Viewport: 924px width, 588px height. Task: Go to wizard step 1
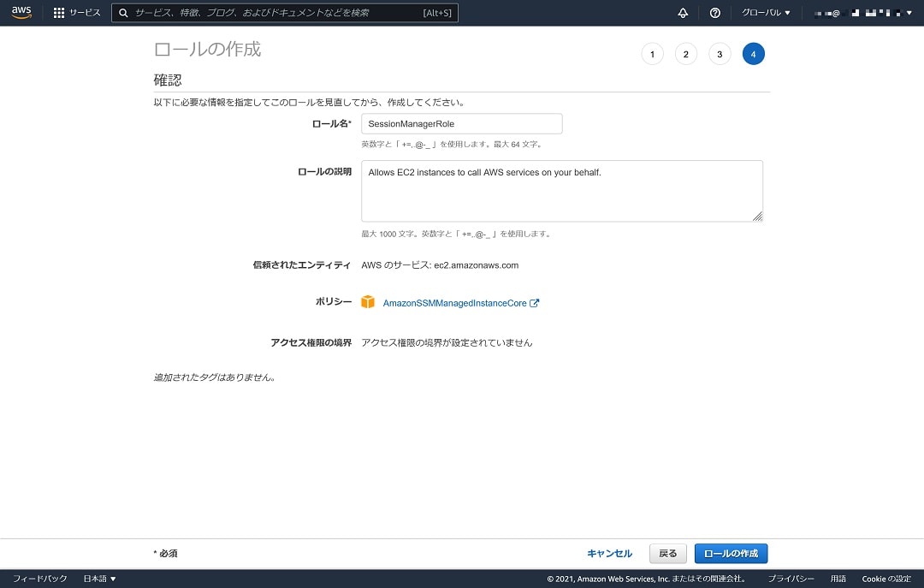[652, 54]
